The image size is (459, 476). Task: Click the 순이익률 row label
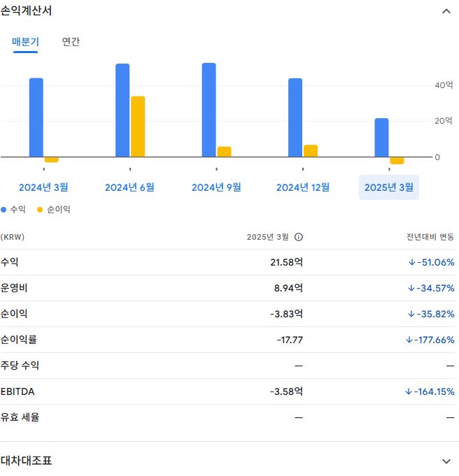pos(19,340)
